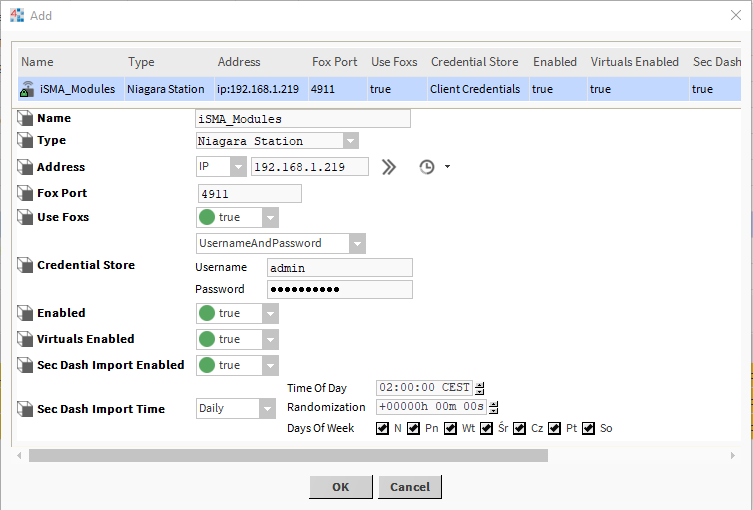Open the address history clock icon

(427, 167)
